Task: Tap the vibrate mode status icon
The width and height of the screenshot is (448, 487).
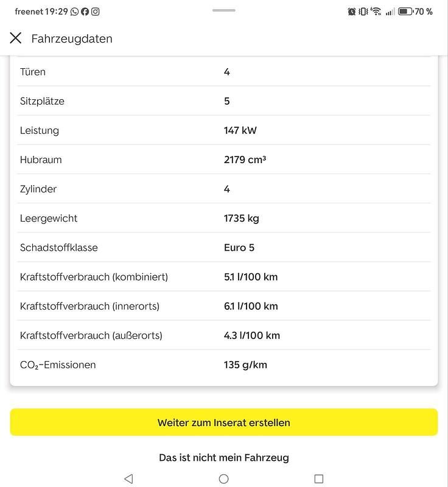Action: pyautogui.click(x=363, y=12)
